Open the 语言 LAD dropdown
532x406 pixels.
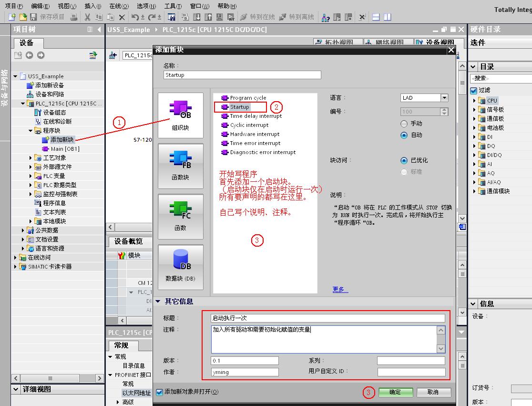point(444,98)
